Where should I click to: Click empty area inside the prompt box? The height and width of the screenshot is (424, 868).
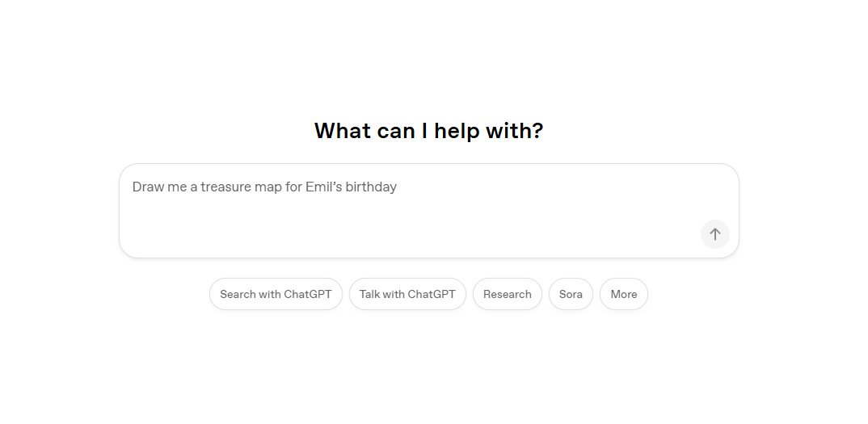point(404,230)
